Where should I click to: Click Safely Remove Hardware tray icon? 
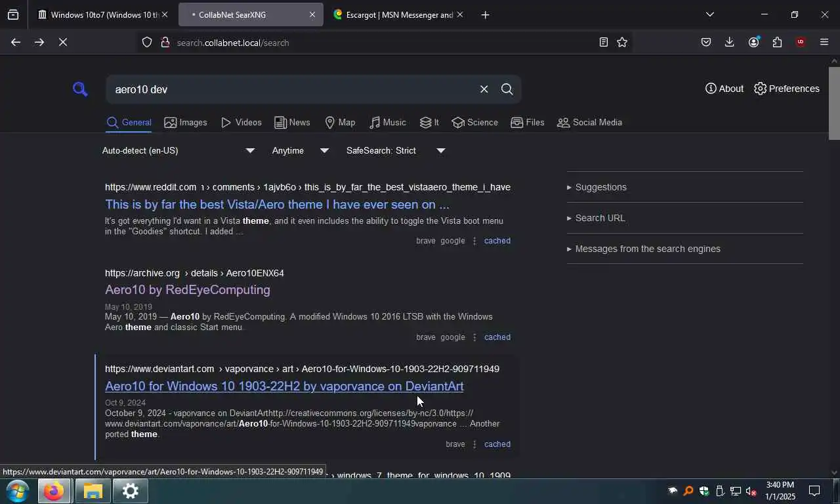coord(720,491)
